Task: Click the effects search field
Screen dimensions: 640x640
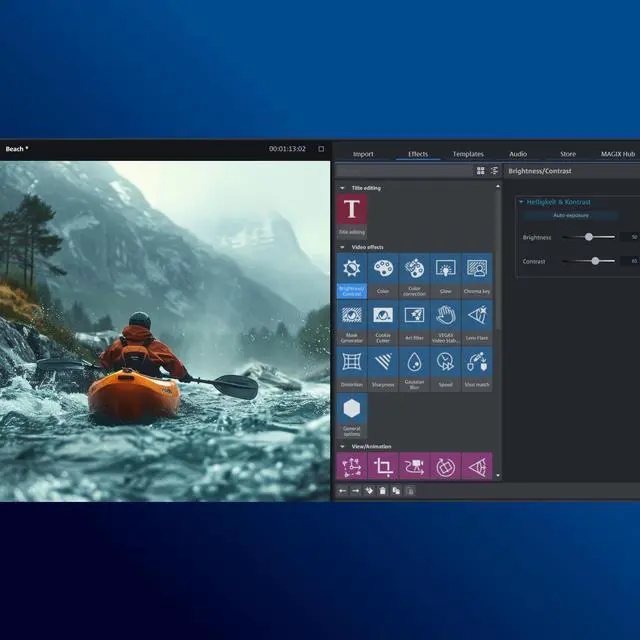Action: [404, 171]
